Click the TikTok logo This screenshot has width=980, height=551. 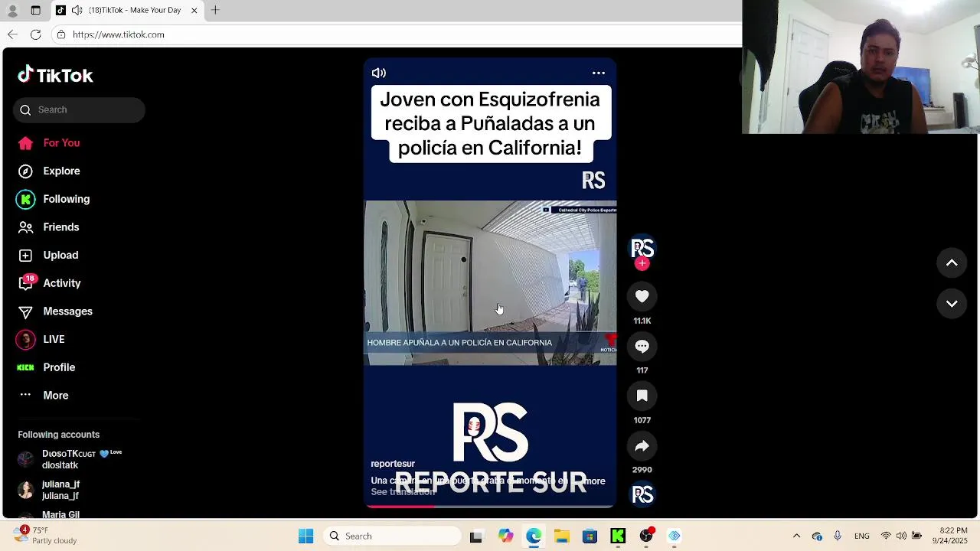pyautogui.click(x=55, y=75)
